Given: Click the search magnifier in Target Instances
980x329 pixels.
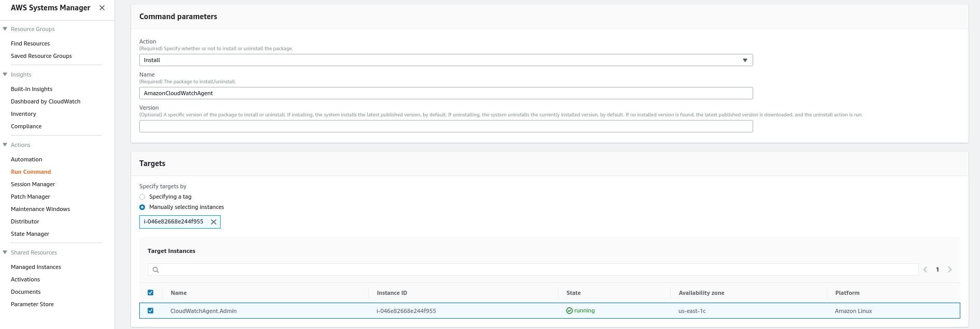Looking at the screenshot, I should click(155, 270).
